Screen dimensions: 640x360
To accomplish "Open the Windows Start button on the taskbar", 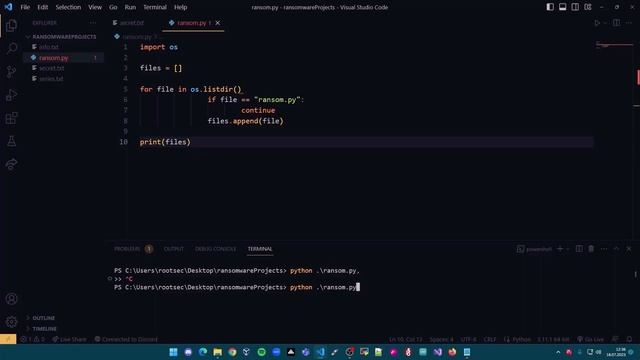I will [x=173, y=352].
